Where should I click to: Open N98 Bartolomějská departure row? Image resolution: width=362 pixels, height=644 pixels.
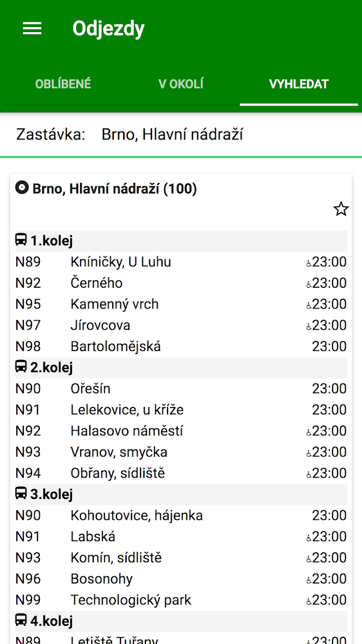(181, 346)
